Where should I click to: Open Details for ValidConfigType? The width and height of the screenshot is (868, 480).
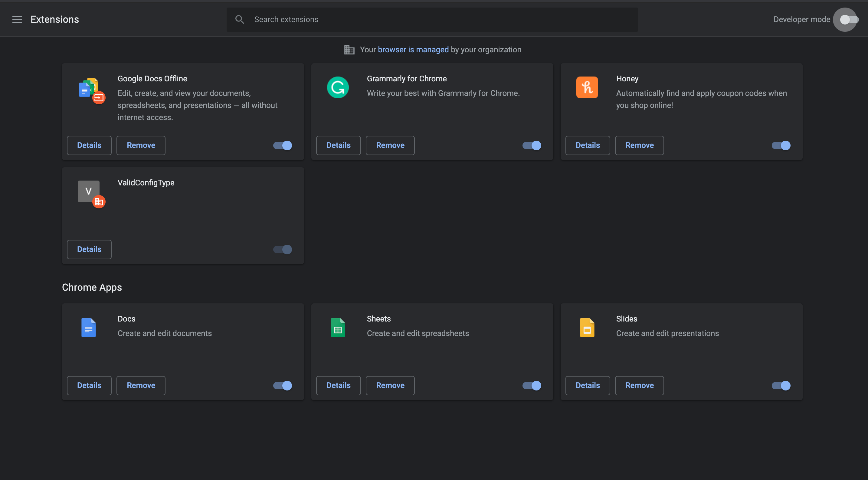coord(89,249)
